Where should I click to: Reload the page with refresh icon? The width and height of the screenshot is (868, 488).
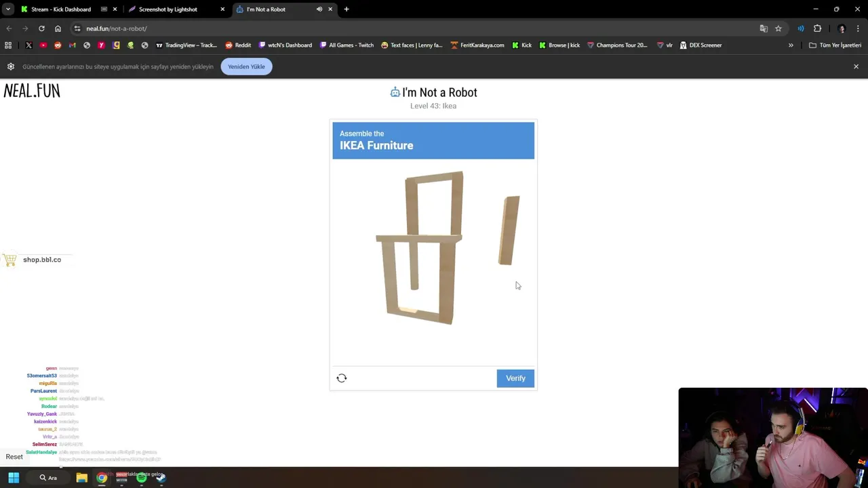pyautogui.click(x=41, y=28)
